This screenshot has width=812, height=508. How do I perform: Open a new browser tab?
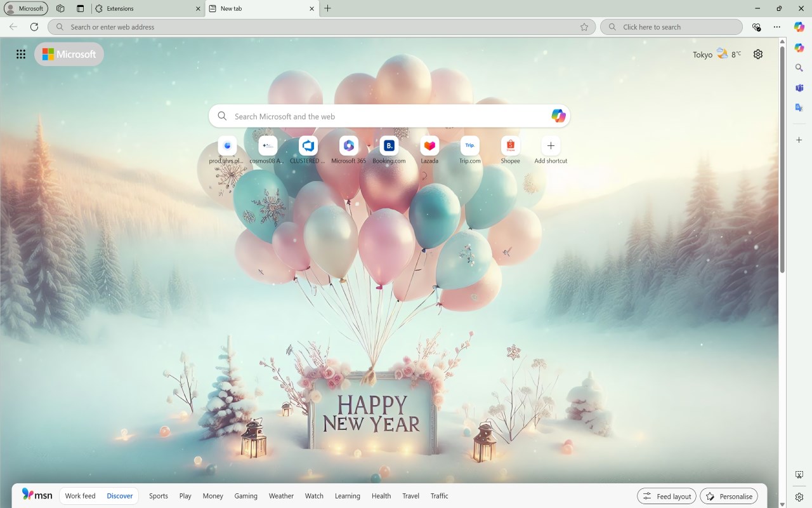327,9
